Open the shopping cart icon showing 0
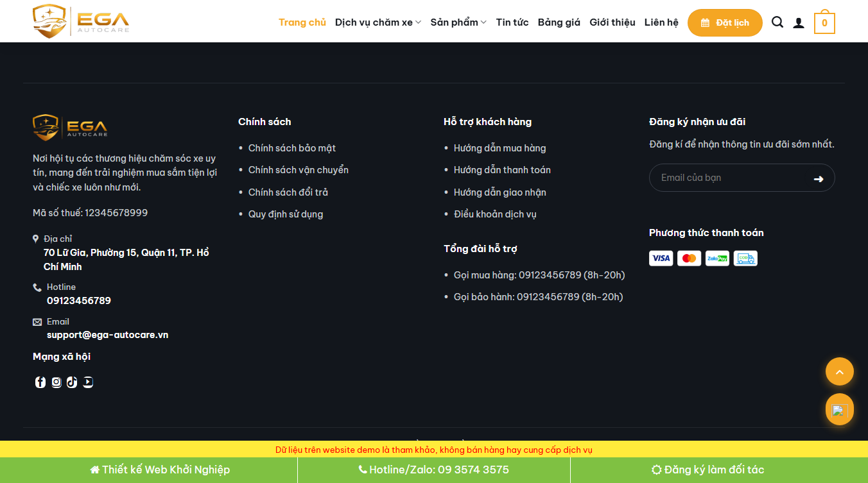 point(824,23)
